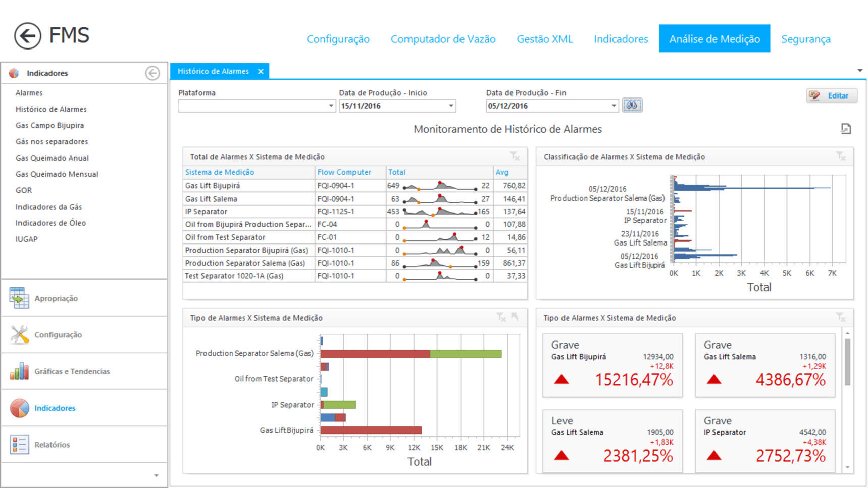Clear filter on Classificação de Alarmes panel
The image size is (868, 488).
840,156
